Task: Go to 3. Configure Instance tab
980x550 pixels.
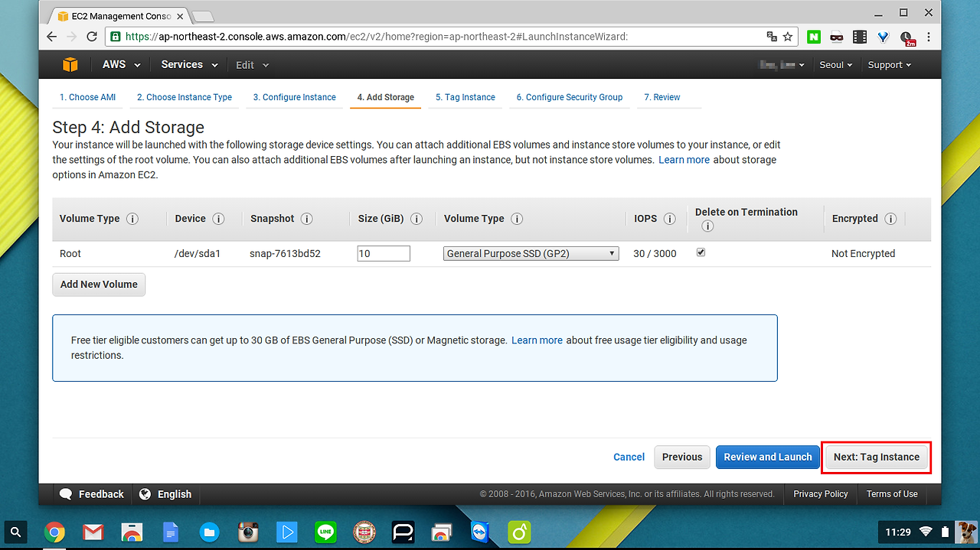Action: pos(294,97)
